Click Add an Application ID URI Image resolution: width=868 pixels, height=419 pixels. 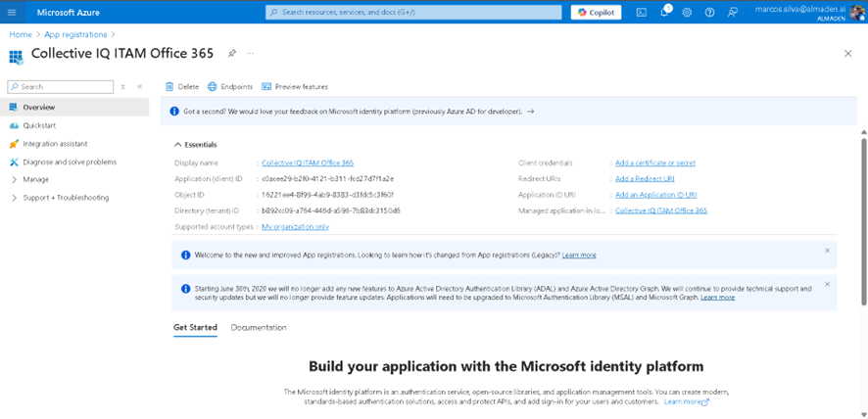(656, 195)
